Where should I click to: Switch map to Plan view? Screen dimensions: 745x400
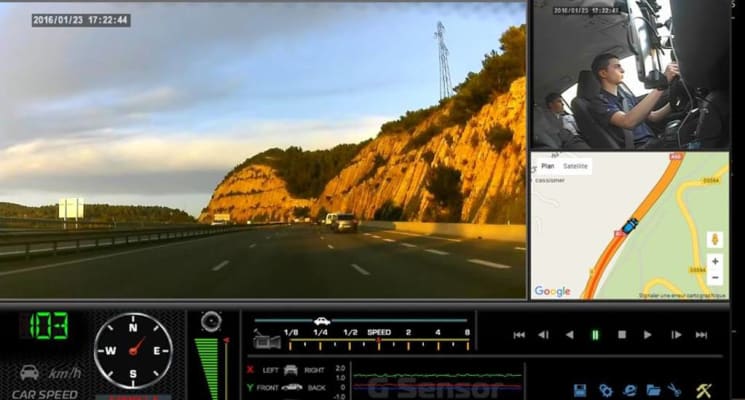[x=548, y=166]
